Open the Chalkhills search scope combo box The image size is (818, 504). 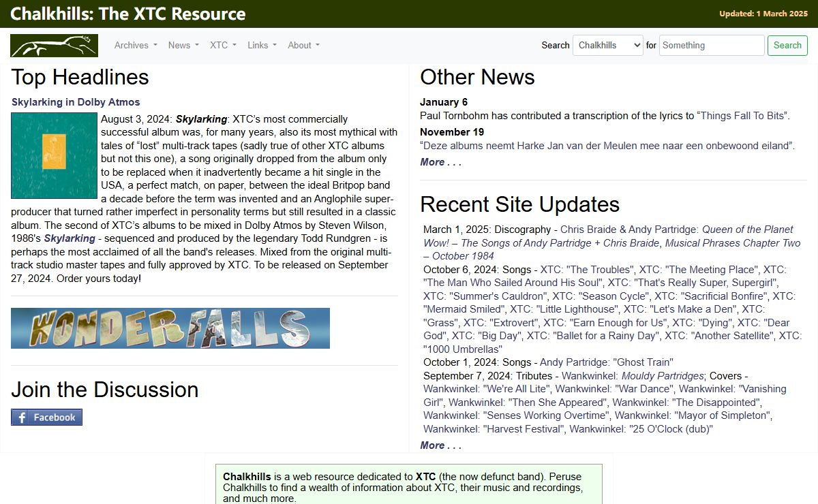tap(608, 45)
